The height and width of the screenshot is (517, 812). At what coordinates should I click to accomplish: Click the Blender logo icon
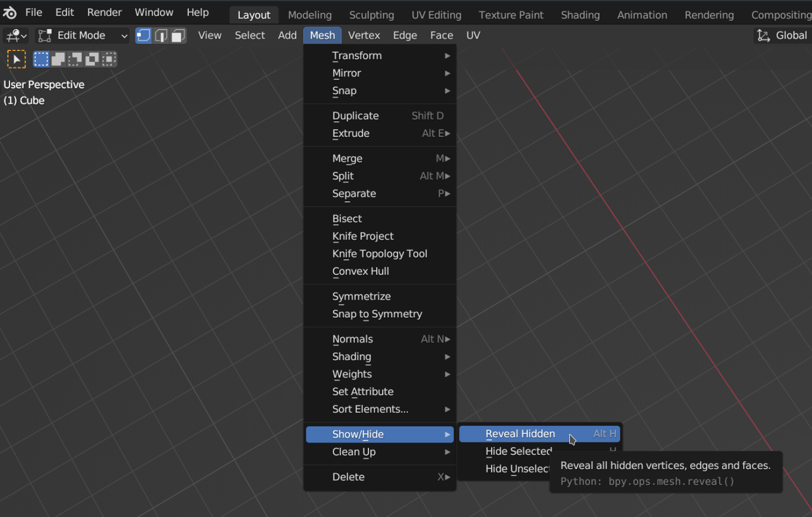(x=10, y=13)
